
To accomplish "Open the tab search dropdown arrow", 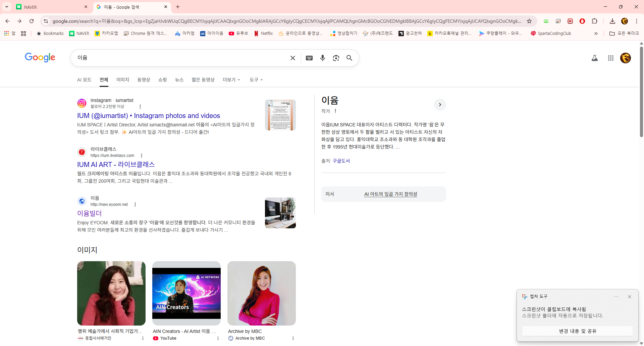I will [7, 7].
